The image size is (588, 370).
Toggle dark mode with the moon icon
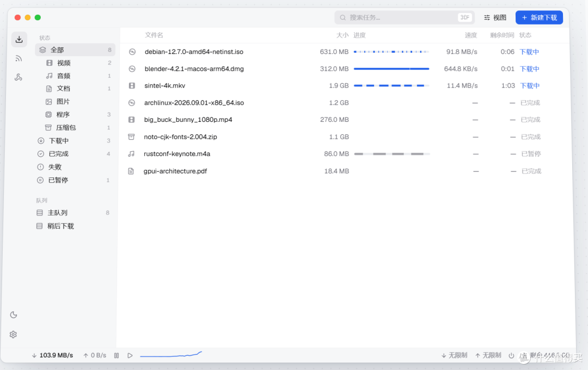coord(14,315)
